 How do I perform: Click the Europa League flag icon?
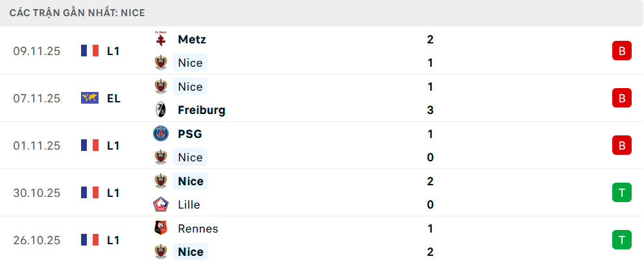pyautogui.click(x=89, y=98)
